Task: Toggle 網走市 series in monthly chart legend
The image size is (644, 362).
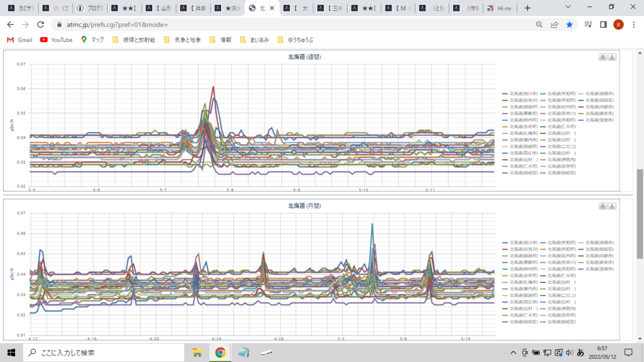Action: (596, 263)
